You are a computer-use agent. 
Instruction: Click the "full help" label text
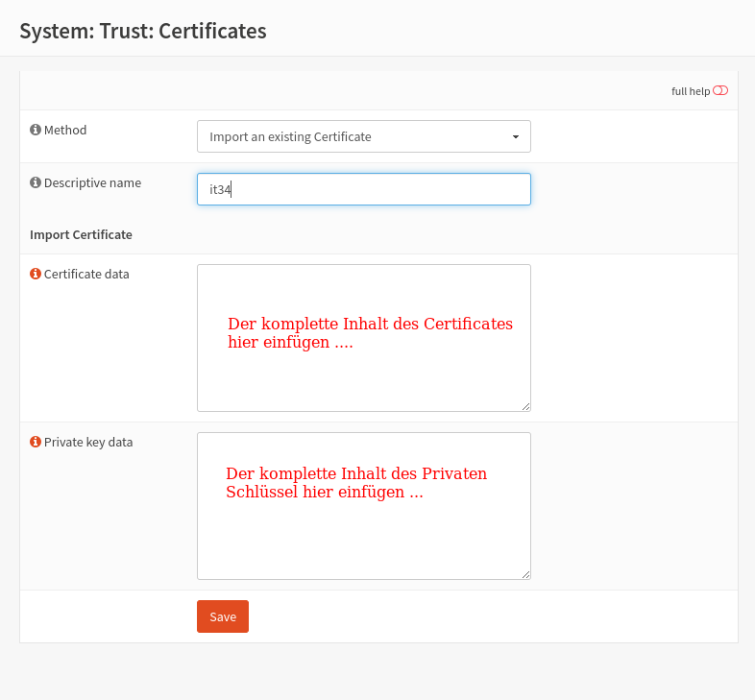point(690,91)
